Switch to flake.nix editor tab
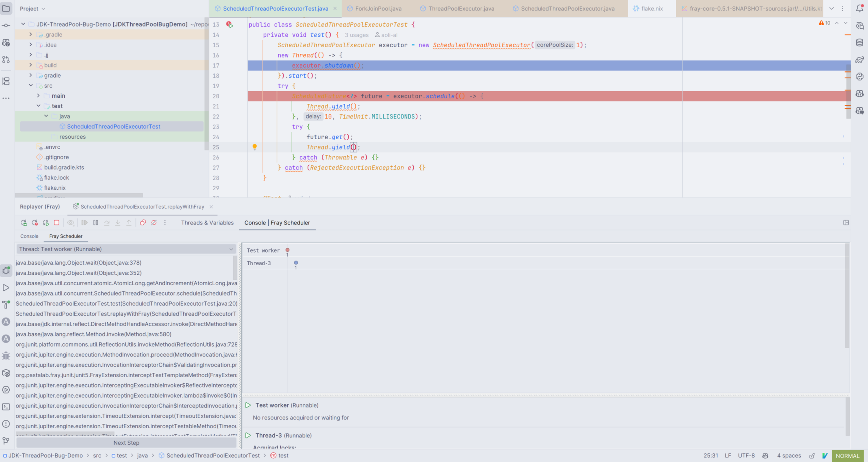The image size is (868, 462). click(x=652, y=9)
